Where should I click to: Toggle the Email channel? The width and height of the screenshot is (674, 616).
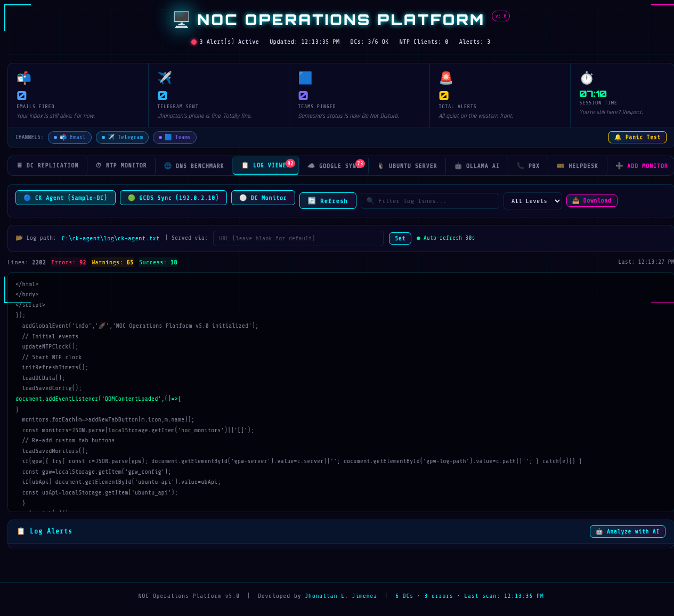tap(70, 137)
